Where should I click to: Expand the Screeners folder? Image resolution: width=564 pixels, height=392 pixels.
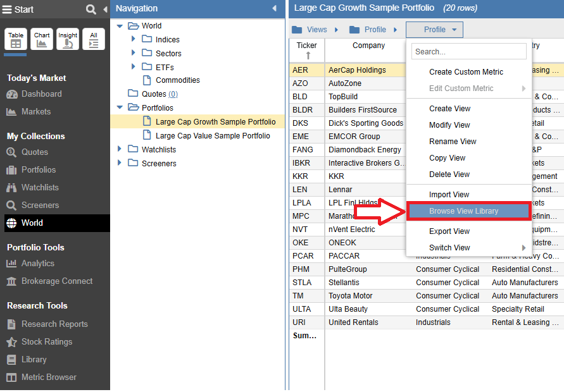click(x=120, y=162)
